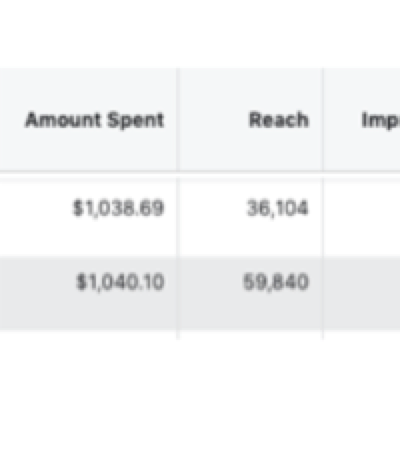This screenshot has width=400, height=470.
Task: Click header space below the Reach label
Action: pyautogui.click(x=250, y=150)
